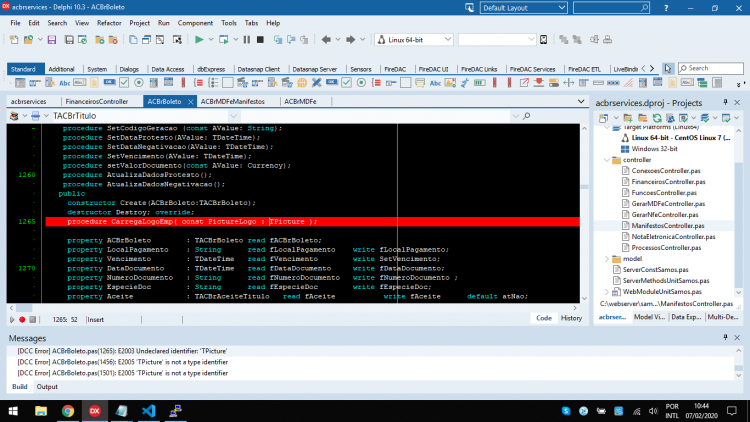Switch to the FinanceirosController editor tab
Screen dimensions: 750x422
[x=97, y=101]
